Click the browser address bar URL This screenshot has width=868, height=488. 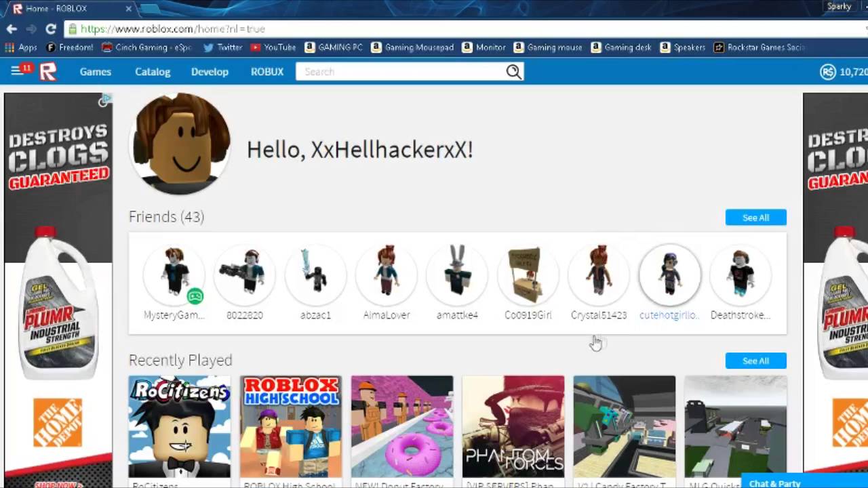tap(172, 29)
